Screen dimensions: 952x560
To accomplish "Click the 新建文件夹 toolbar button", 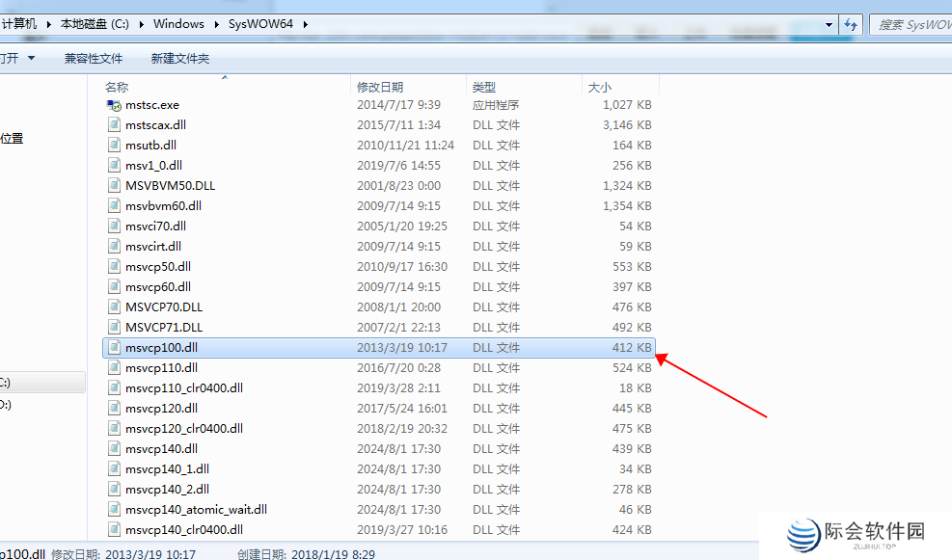I will click(x=180, y=59).
